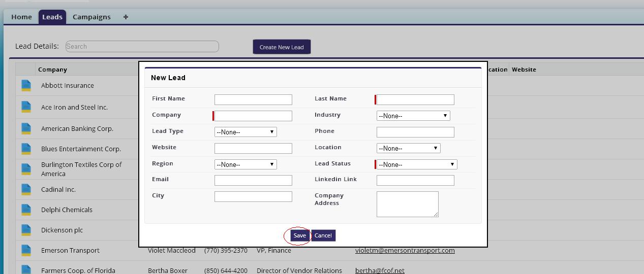
Task: Expand the Location dropdown
Action: click(408, 148)
